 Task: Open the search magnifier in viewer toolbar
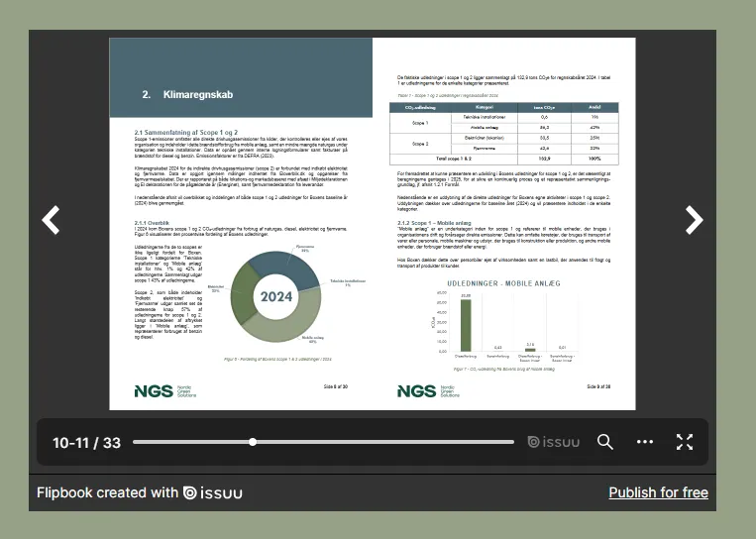(x=605, y=442)
